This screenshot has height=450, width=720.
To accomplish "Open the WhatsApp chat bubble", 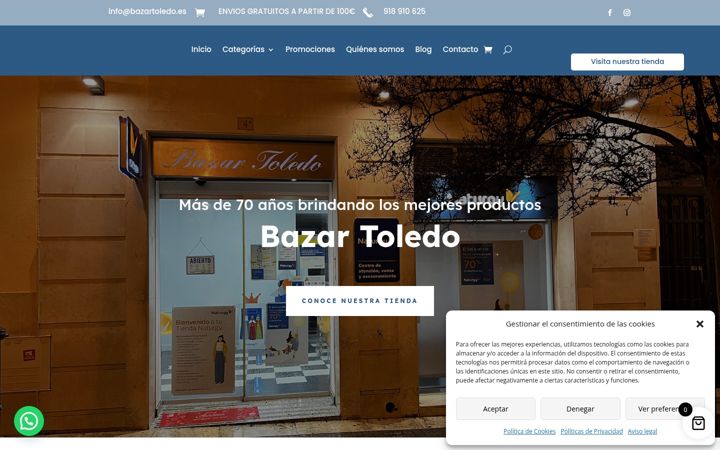I will pyautogui.click(x=29, y=421).
